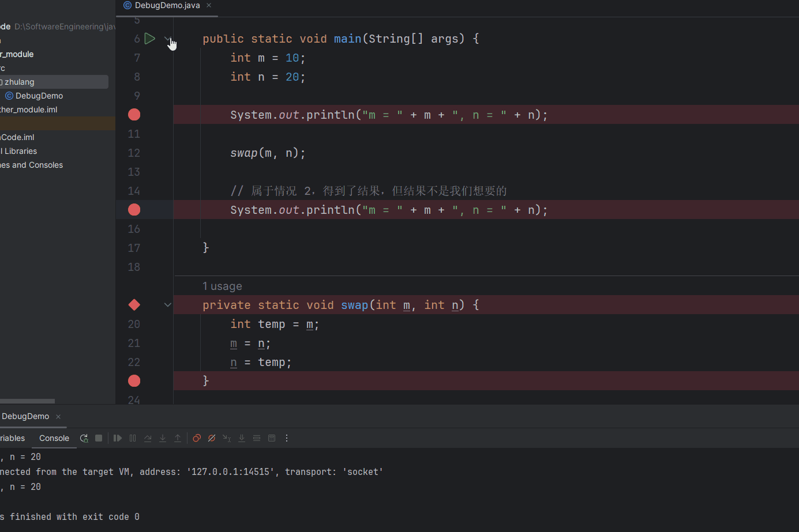799x532 pixels.
Task: Disable breakpoint on swap's closing brace line
Action: [x=134, y=381]
